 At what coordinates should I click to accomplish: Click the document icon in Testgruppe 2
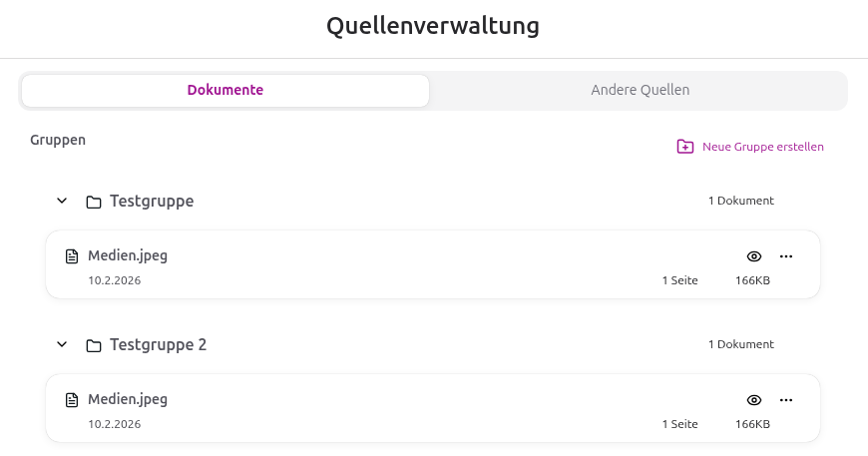point(72,400)
